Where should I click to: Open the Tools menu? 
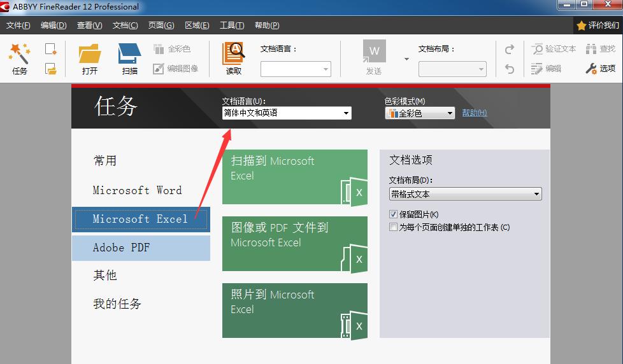pos(232,25)
